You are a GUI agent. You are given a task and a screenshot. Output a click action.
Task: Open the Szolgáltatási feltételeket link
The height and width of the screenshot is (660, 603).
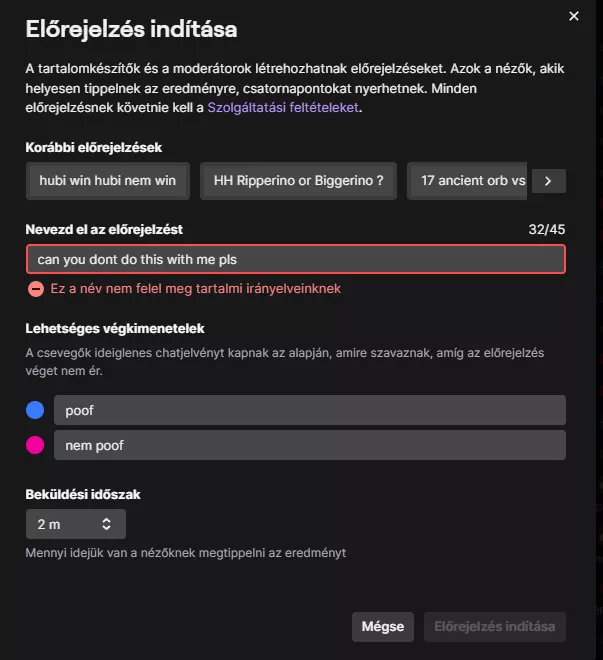click(284, 107)
